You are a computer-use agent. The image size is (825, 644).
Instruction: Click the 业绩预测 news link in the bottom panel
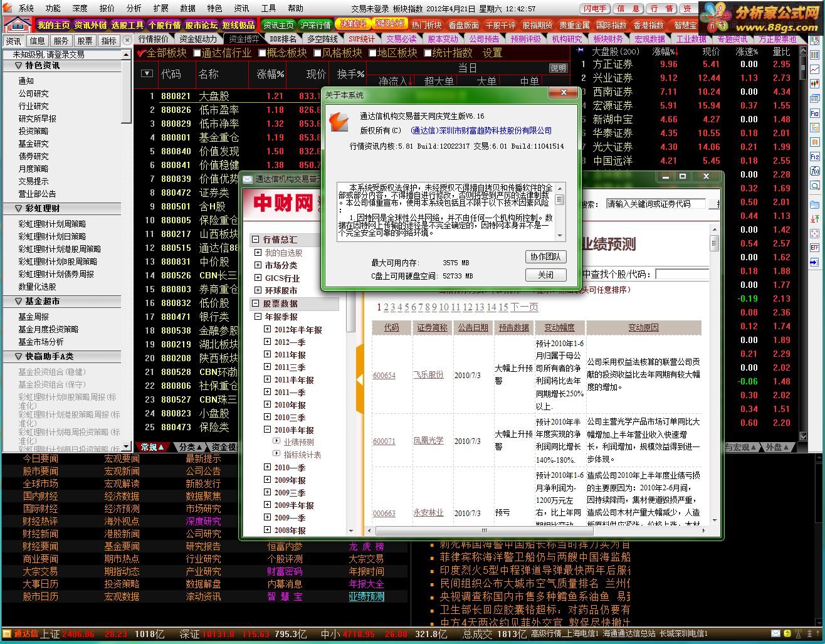tap(367, 596)
